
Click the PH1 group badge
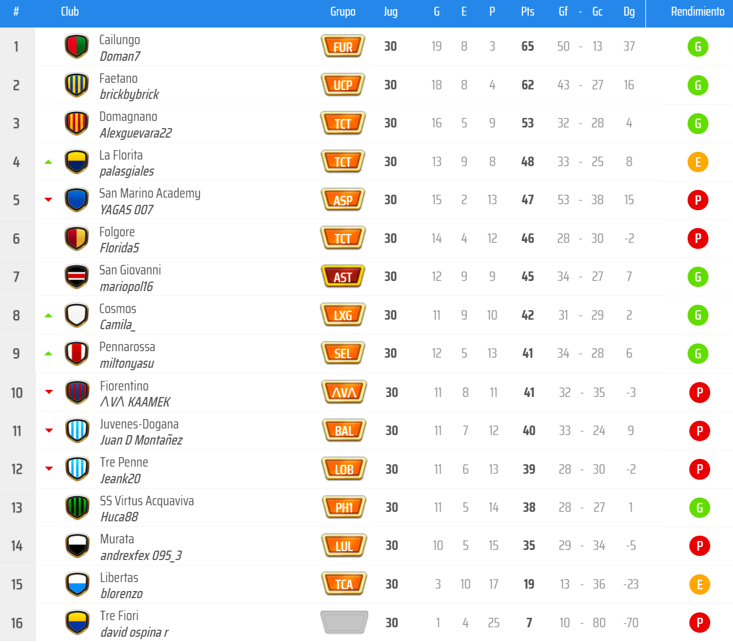(x=343, y=507)
